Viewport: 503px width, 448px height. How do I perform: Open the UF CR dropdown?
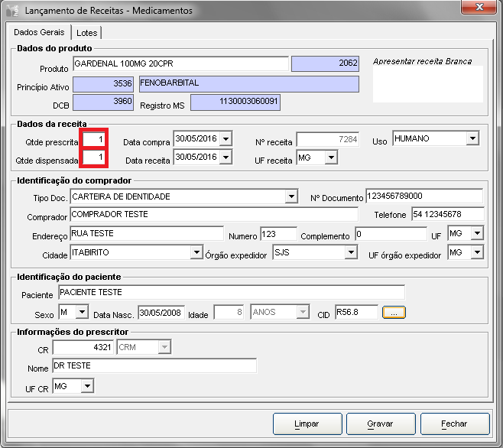(x=87, y=387)
